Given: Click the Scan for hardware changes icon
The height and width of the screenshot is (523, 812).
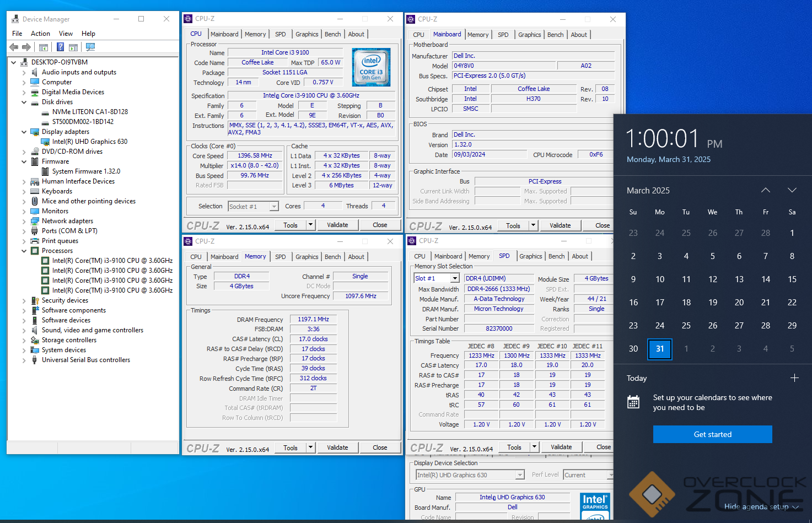Looking at the screenshot, I should pos(90,47).
